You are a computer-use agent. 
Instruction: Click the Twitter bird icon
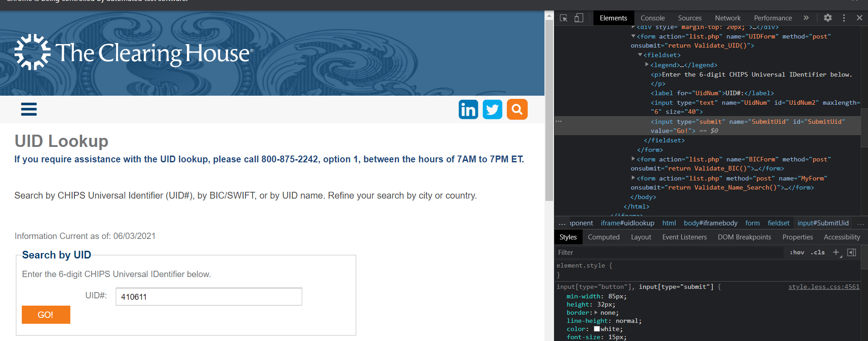[492, 109]
